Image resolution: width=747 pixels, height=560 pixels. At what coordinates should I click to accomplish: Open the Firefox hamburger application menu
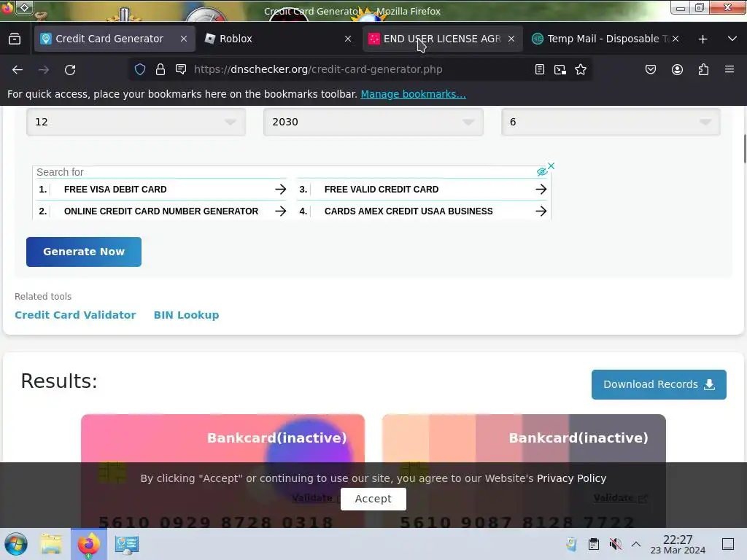tap(729, 69)
